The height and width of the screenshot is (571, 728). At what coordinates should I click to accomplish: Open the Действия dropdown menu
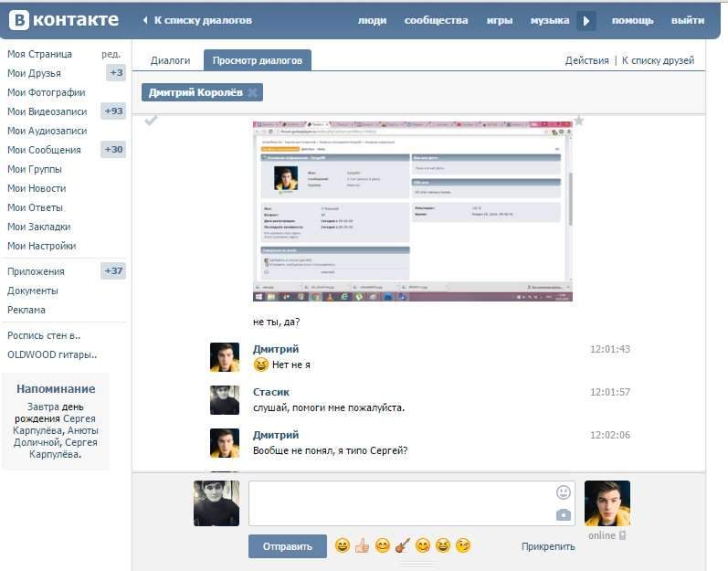[x=586, y=60]
